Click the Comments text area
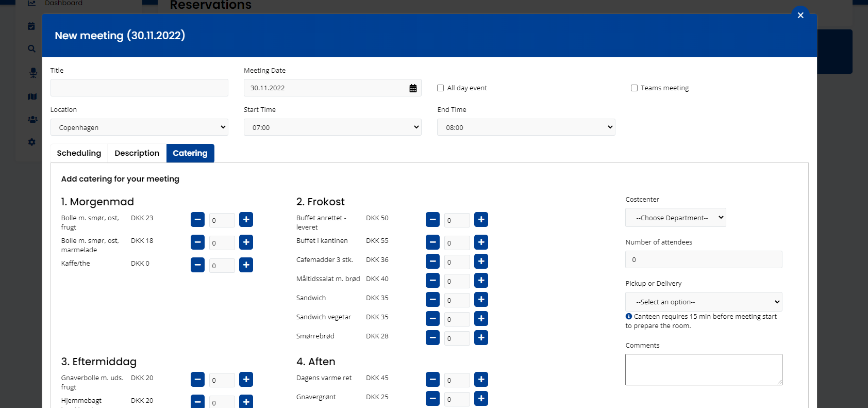Screen dimensions: 868x408 coord(704,369)
